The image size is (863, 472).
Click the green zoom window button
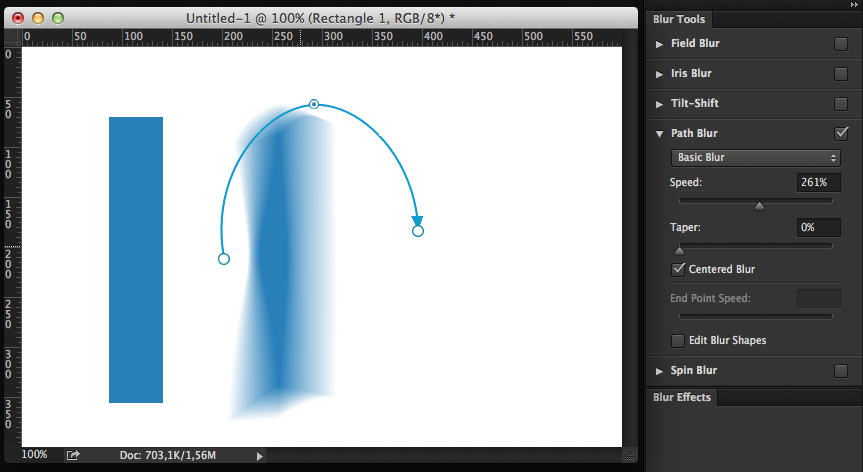click(x=57, y=18)
